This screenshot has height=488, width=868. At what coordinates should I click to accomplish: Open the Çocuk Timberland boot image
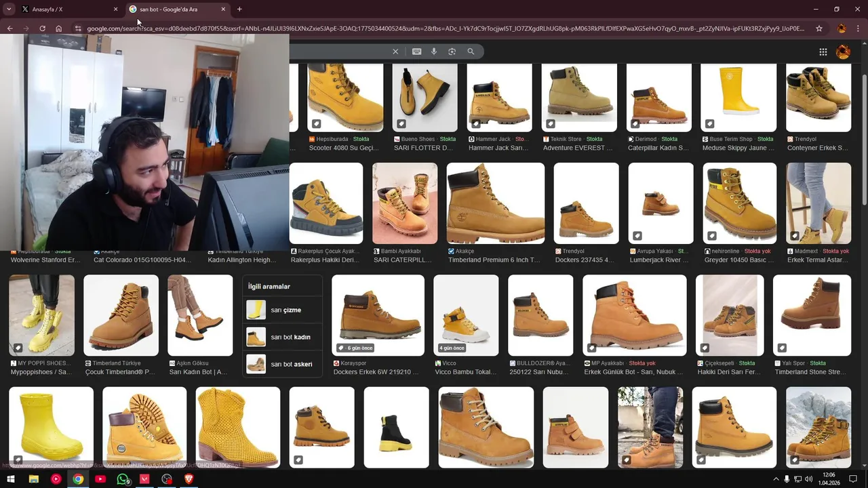coord(121,315)
